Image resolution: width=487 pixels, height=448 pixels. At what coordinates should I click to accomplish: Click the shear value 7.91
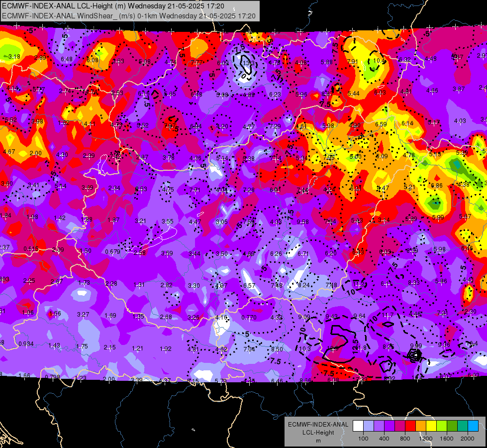pyautogui.click(x=353, y=61)
